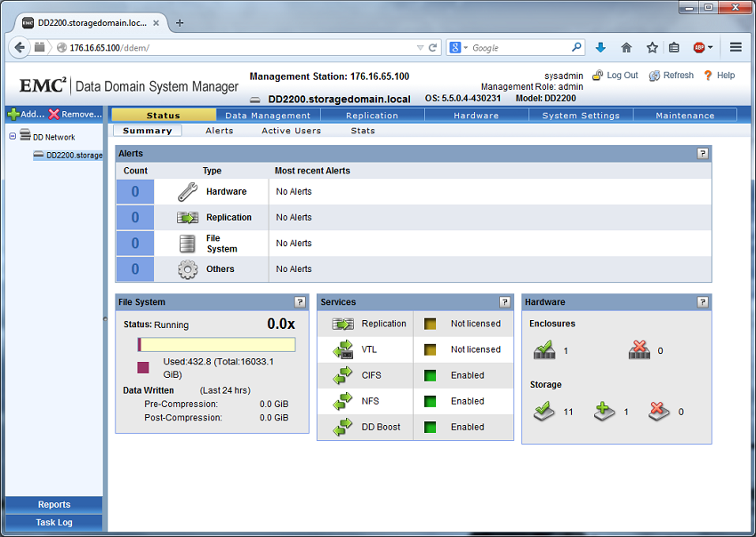756x537 pixels.
Task: Click the Replication service icon
Action: (x=342, y=324)
